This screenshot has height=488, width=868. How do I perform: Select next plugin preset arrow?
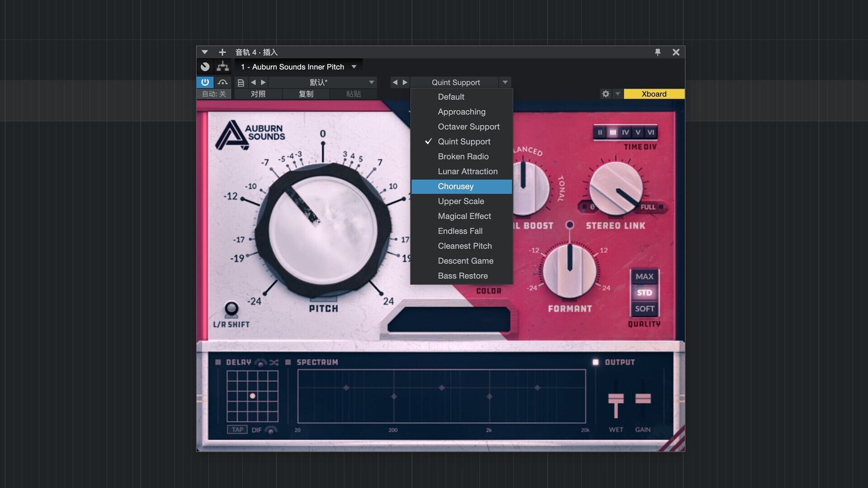click(x=405, y=82)
